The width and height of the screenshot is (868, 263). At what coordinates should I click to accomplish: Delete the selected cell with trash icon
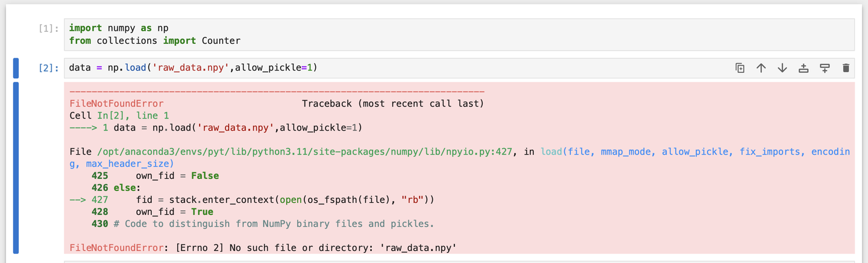tap(846, 68)
